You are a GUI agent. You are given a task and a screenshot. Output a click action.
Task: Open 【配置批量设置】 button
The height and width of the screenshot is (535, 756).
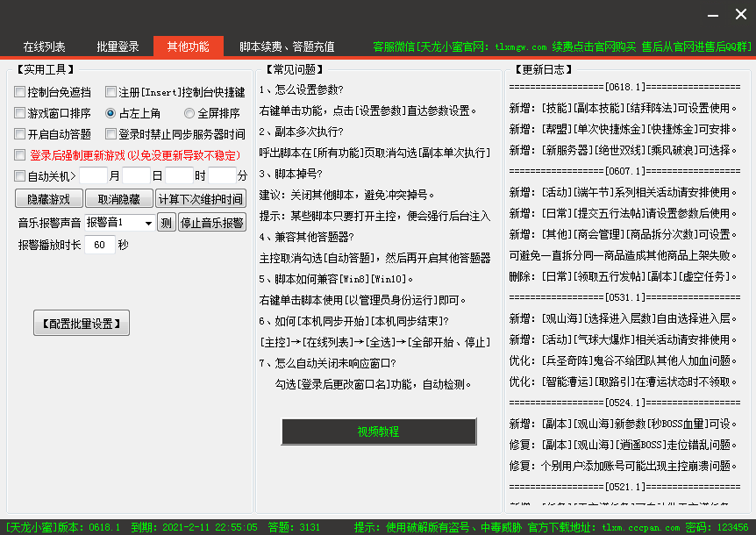(x=82, y=323)
